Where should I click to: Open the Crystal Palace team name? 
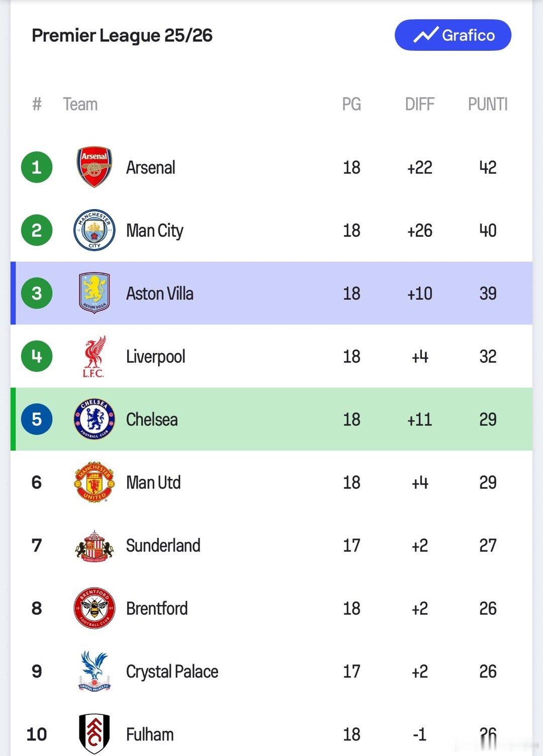click(172, 671)
